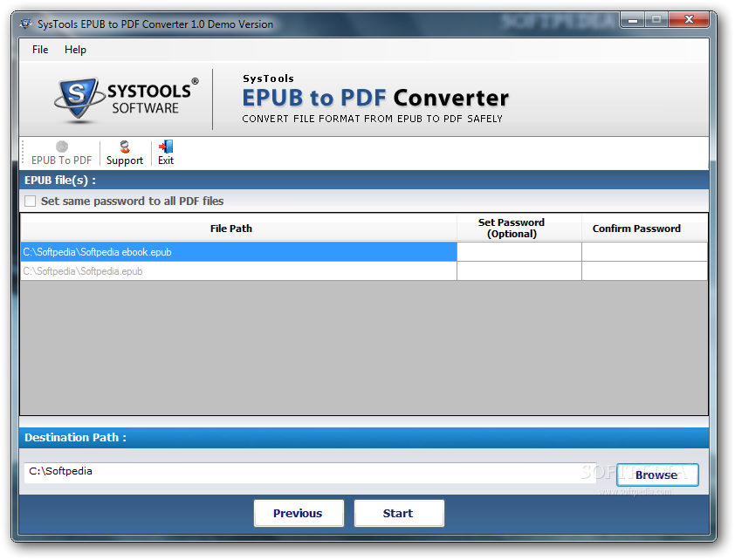Click the EPUB To PDF toolbar icon
Image resolution: width=735 pixels, height=560 pixels.
pyautogui.click(x=61, y=154)
